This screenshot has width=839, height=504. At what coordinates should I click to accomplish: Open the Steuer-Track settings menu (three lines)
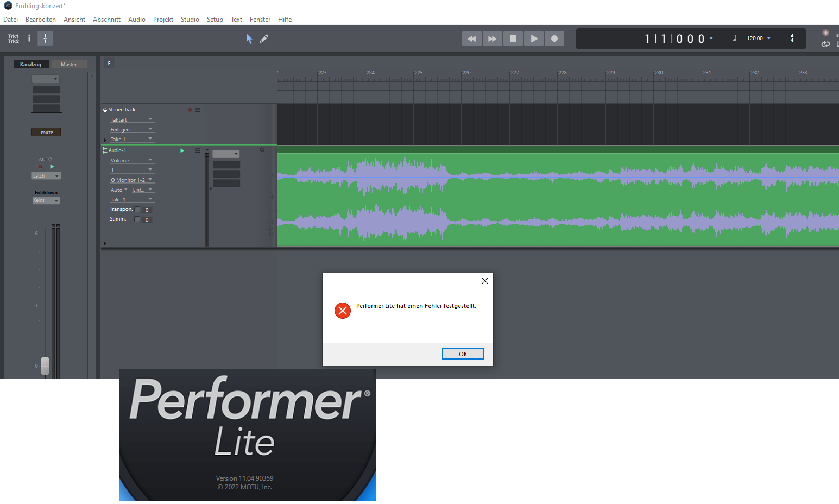198,110
